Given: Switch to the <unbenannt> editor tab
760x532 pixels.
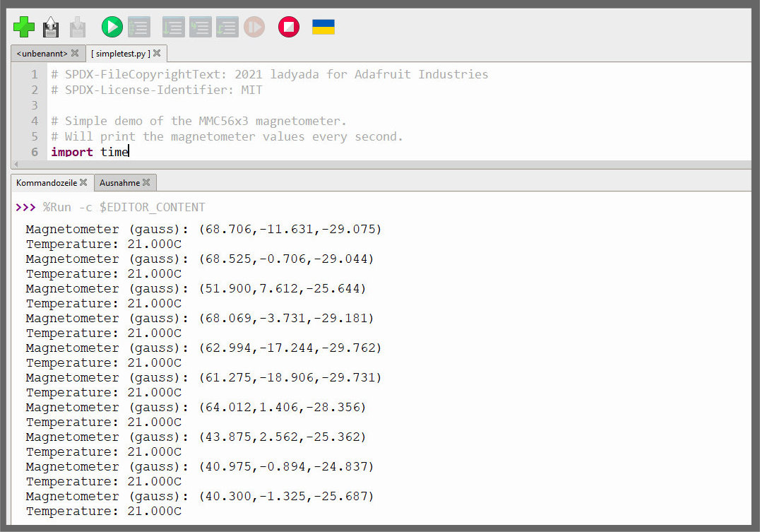Looking at the screenshot, I should point(42,54).
